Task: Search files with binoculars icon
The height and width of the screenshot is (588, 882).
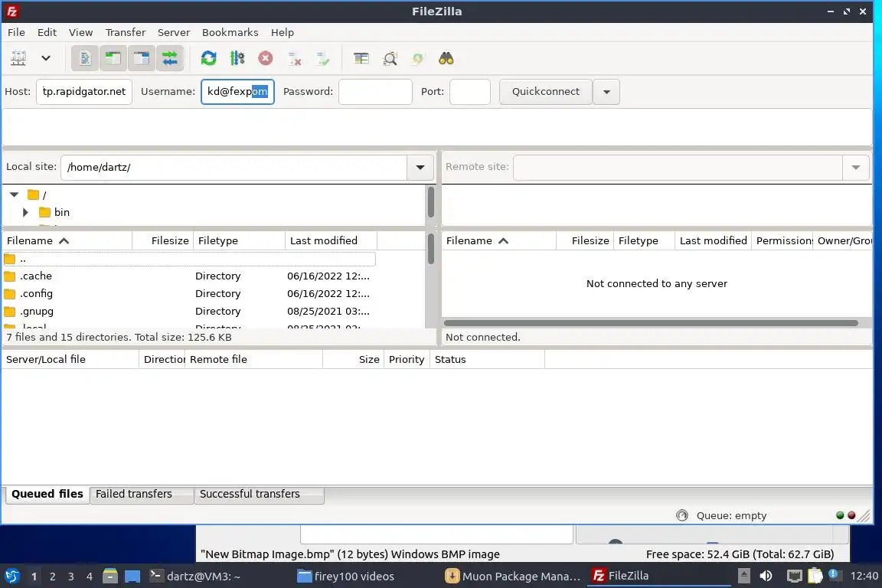Action: [x=446, y=58]
